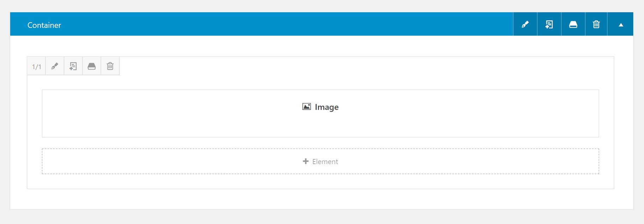Edit the Container settings with pen icon
The image size is (644, 224).
coord(525,24)
